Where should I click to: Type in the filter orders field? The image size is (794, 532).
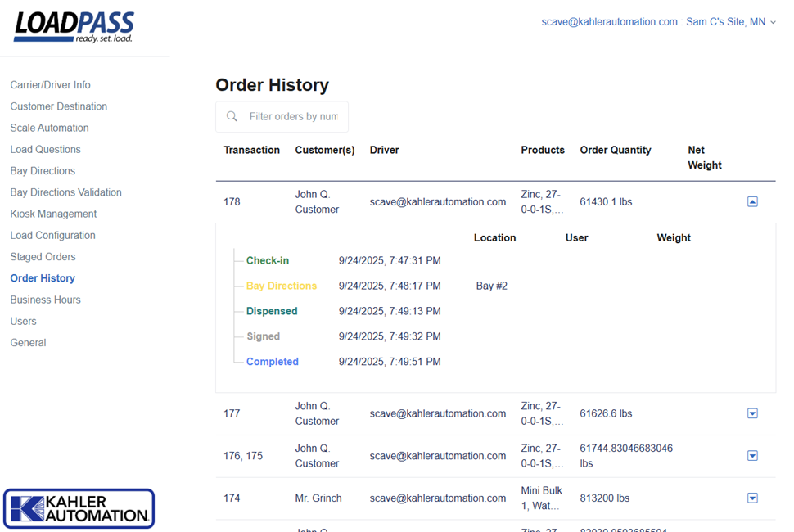coord(293,117)
